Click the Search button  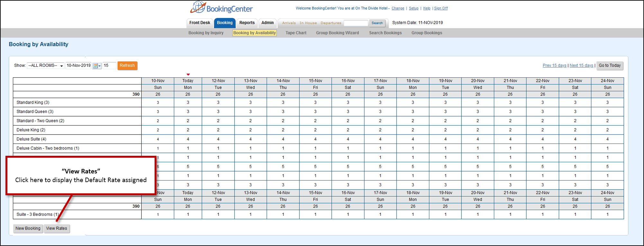pyautogui.click(x=377, y=23)
